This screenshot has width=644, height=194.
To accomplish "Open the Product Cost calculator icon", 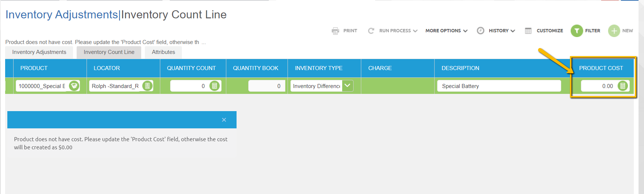I will click(622, 86).
